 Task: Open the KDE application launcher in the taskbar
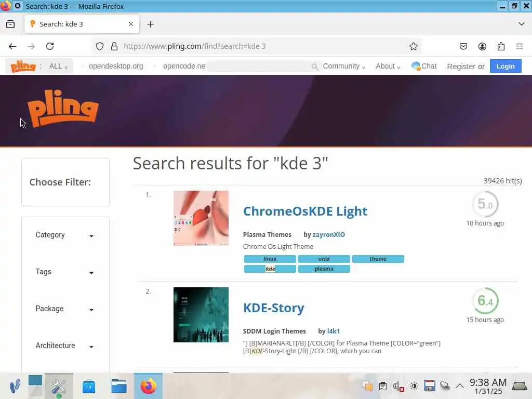[15, 386]
